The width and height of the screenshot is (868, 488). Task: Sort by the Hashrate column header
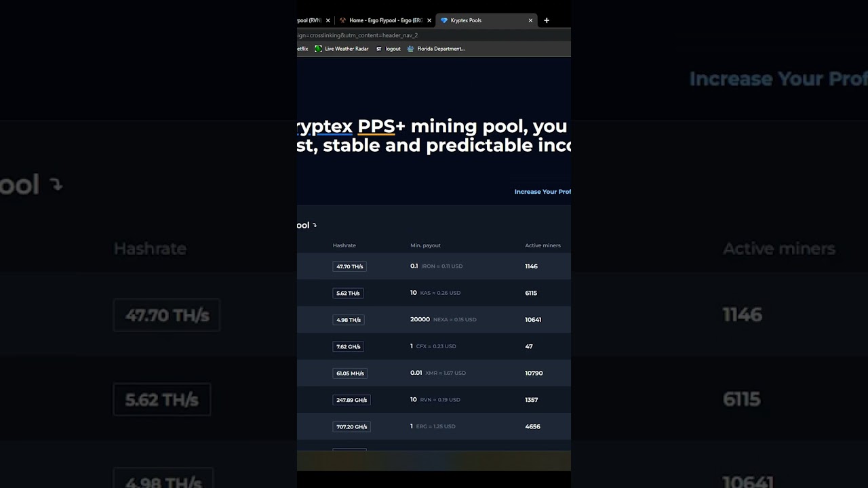(344, 245)
